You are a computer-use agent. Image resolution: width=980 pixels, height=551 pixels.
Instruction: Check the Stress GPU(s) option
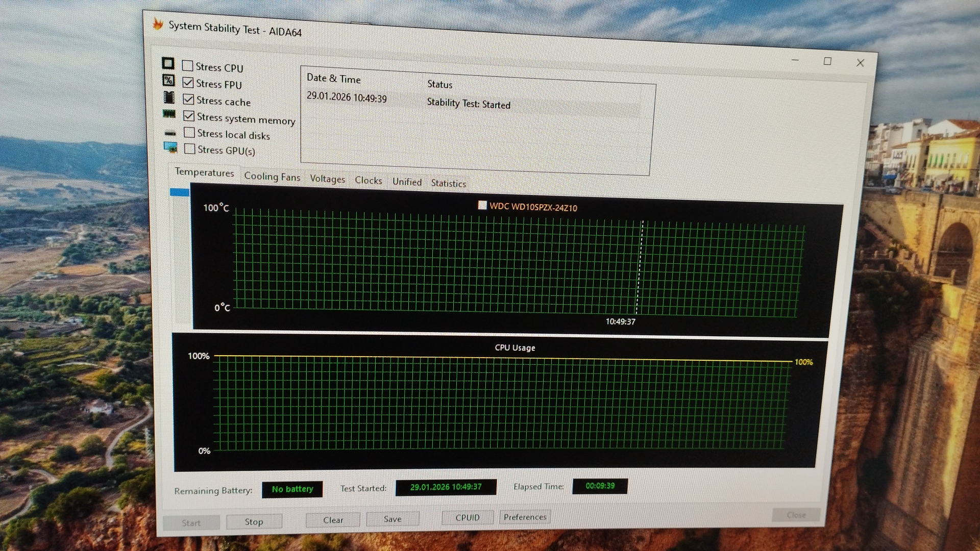pos(190,149)
